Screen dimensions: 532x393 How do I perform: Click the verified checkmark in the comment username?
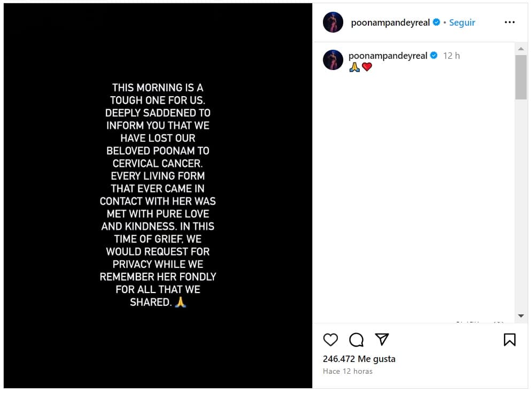pos(434,55)
